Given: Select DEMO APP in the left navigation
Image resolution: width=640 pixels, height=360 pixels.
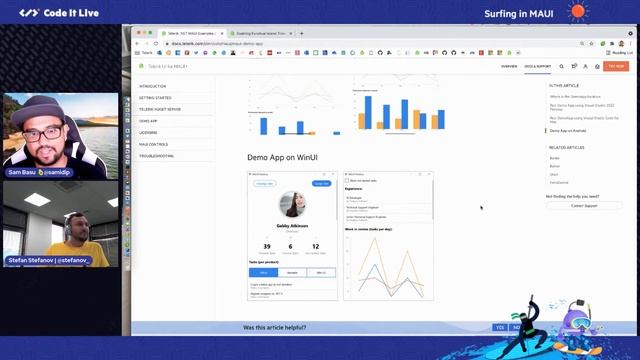Looking at the screenshot, I should [x=148, y=121].
